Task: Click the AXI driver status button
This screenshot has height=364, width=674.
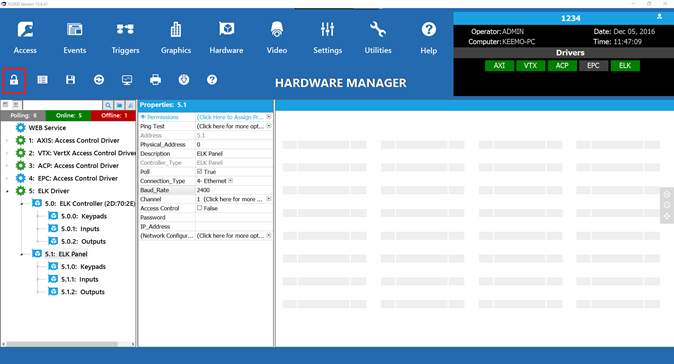Action: (x=499, y=66)
